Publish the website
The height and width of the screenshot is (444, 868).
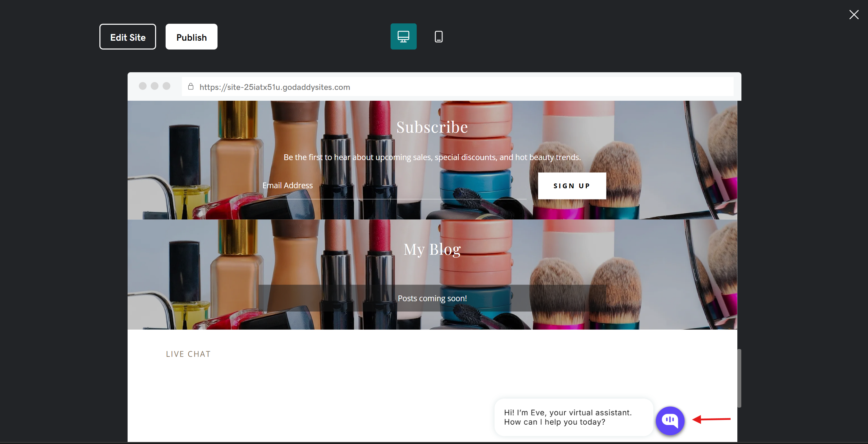pyautogui.click(x=191, y=37)
